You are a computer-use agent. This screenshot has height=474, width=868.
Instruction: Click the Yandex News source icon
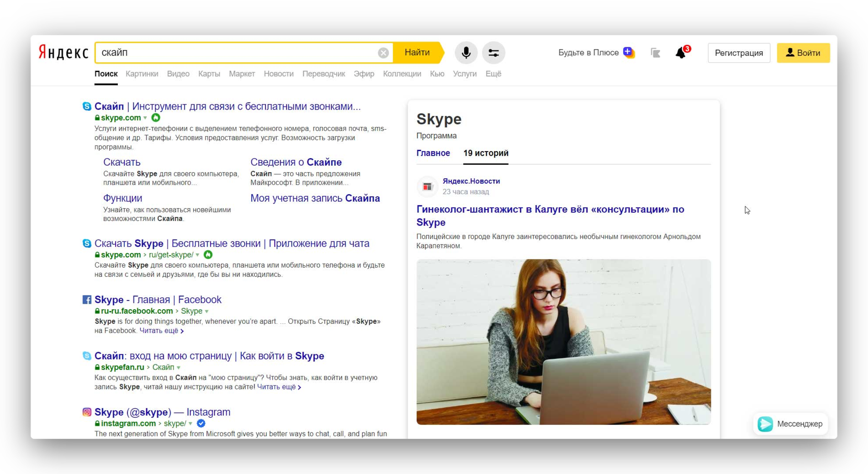click(x=427, y=186)
